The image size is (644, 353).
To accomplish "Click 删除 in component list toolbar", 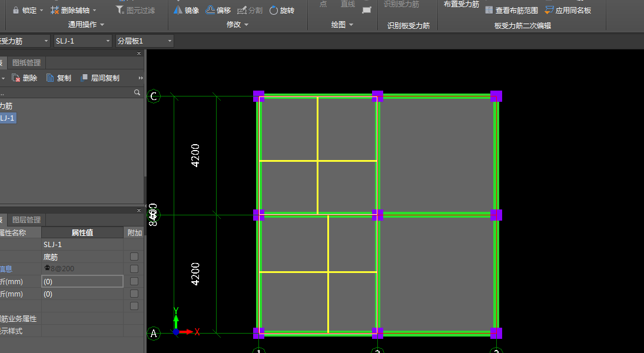I will click(x=25, y=78).
